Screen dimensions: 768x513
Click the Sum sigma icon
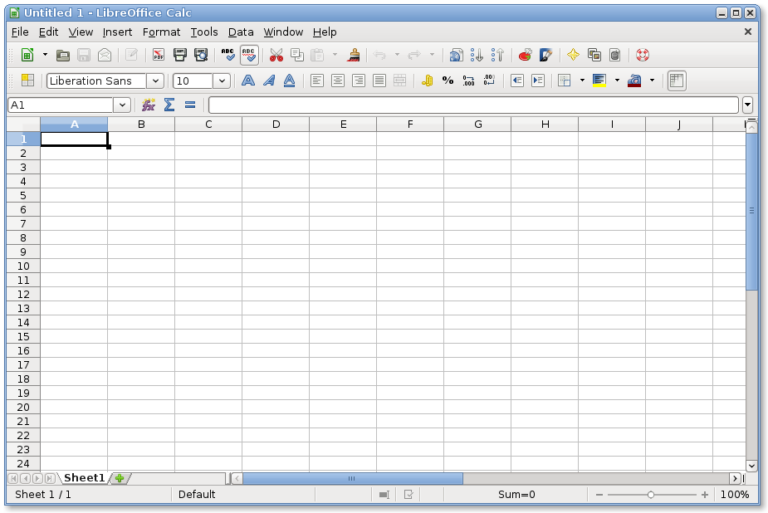point(169,105)
